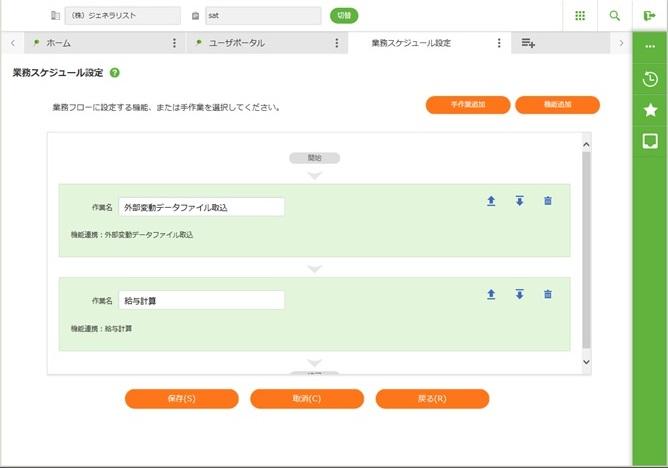This screenshot has height=468, width=668.
Task: Click the logout icon in top bar
Action: [x=649, y=16]
